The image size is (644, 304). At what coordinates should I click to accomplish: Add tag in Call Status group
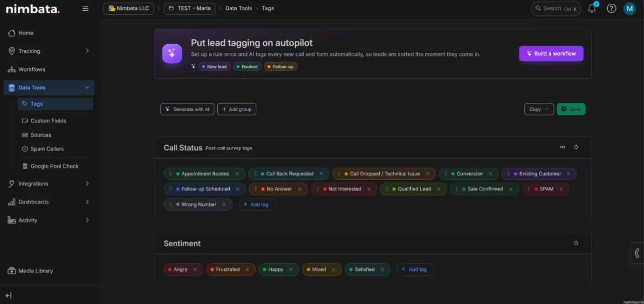click(x=257, y=204)
